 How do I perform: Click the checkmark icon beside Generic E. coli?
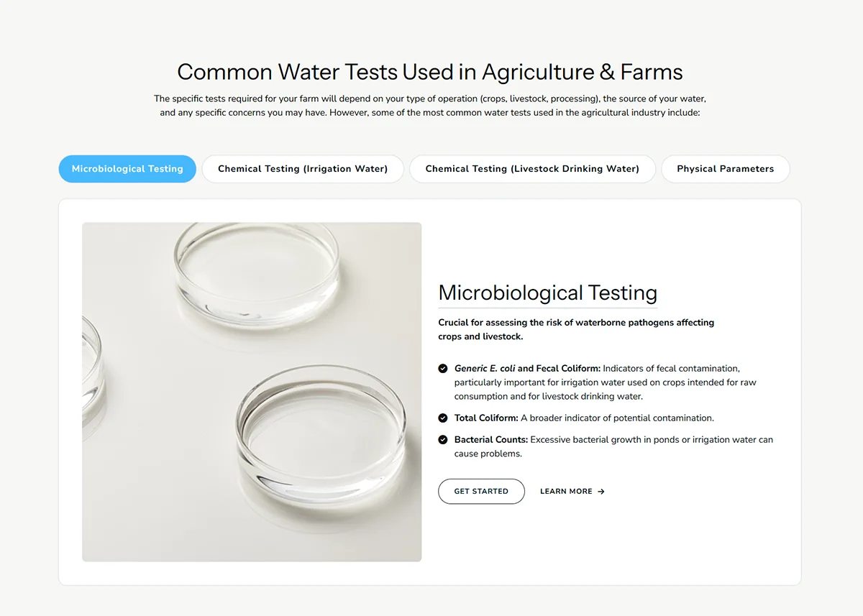click(x=443, y=369)
